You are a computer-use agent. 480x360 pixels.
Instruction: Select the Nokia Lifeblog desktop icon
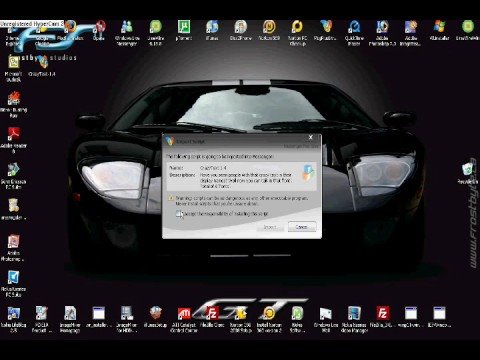(x=13, y=319)
